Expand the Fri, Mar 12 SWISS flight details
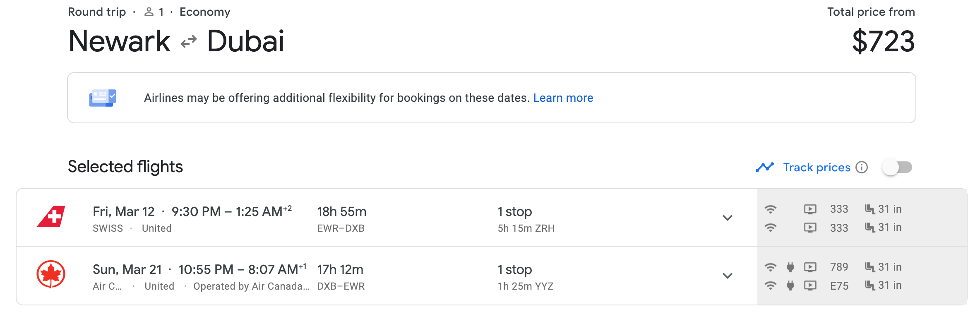The image size is (980, 312). pos(728,218)
